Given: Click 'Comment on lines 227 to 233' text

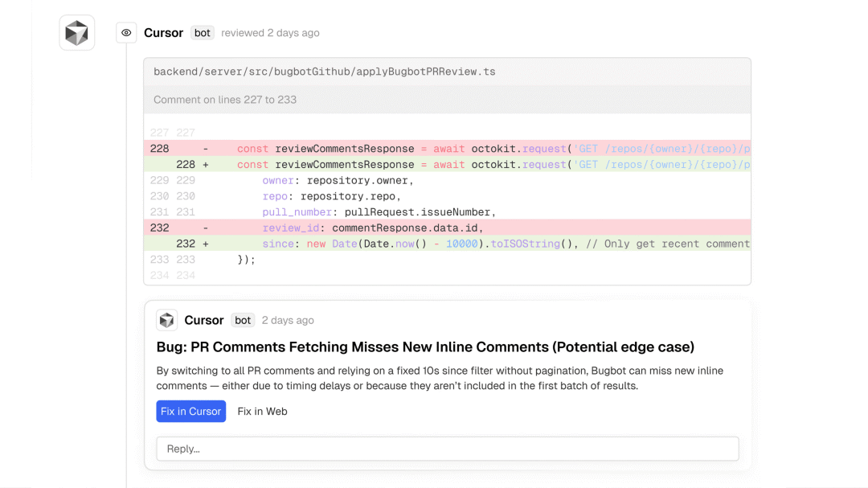Looking at the screenshot, I should [225, 100].
